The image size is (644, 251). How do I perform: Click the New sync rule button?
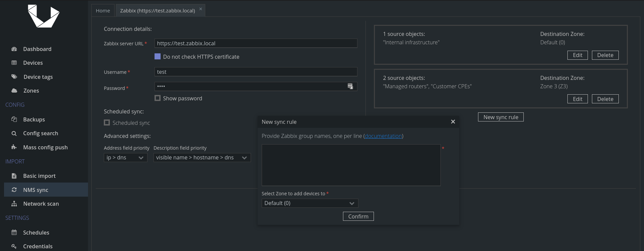pyautogui.click(x=501, y=117)
